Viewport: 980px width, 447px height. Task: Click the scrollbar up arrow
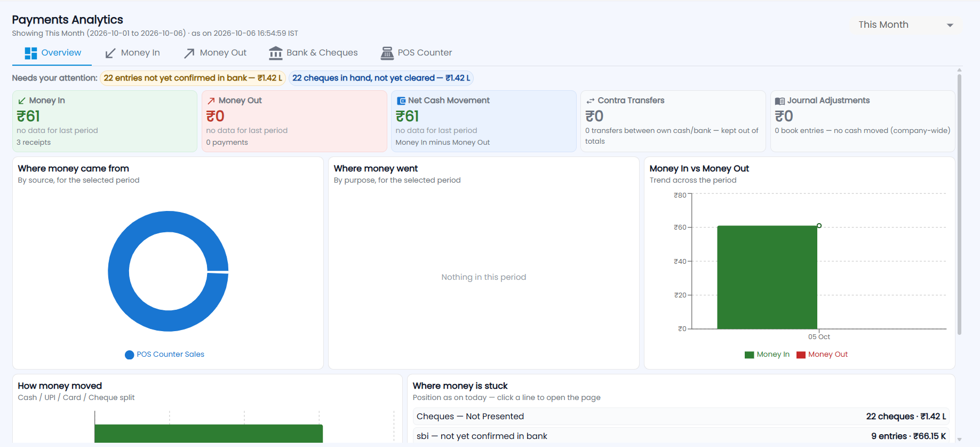(x=959, y=70)
